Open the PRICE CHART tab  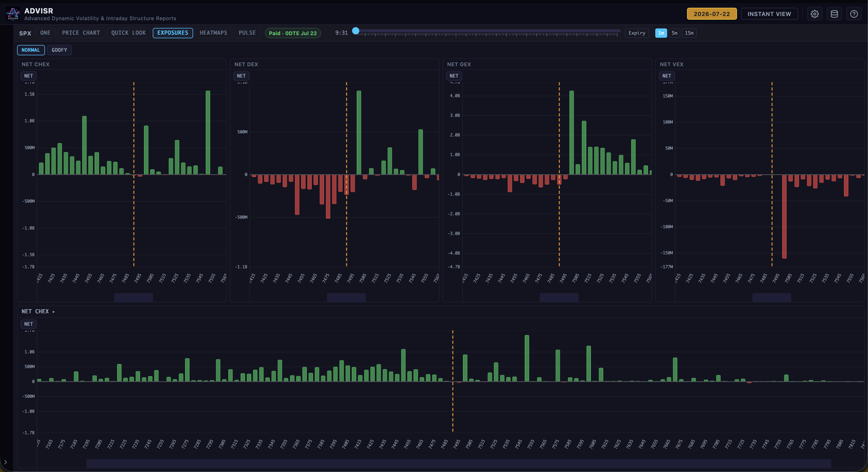coord(81,33)
